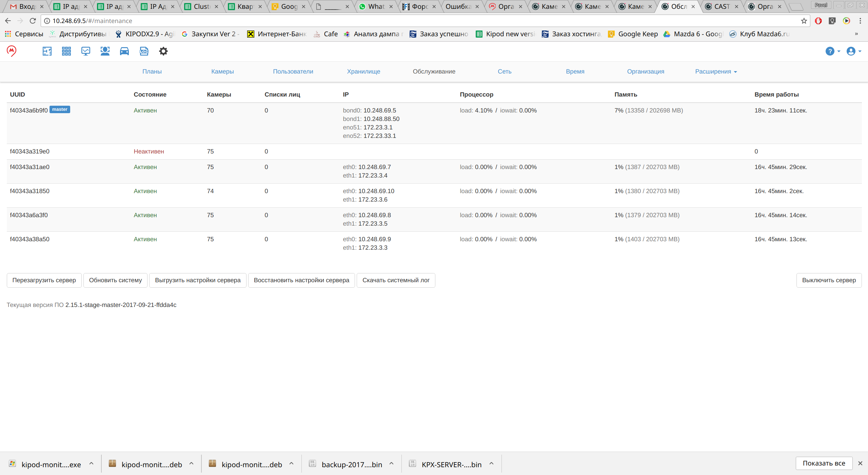This screenshot has width=868, height=475.
Task: Click Скачать системный лог button
Action: [396, 280]
